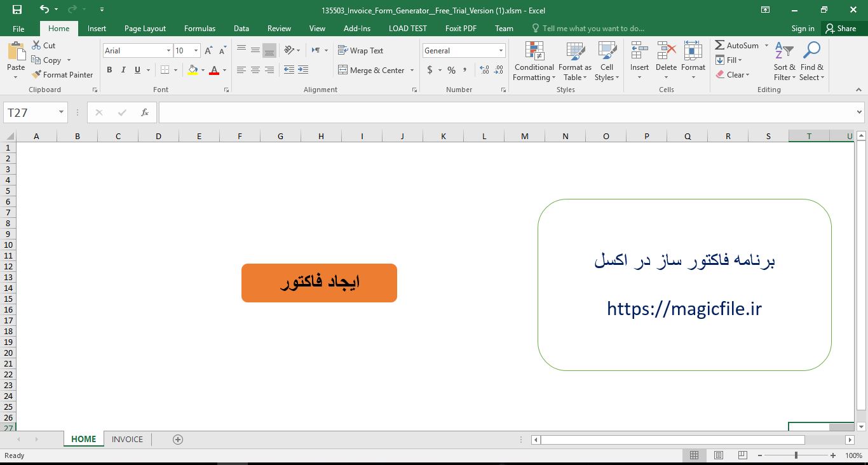Click the Share button
The image size is (868, 465).
[x=841, y=29]
